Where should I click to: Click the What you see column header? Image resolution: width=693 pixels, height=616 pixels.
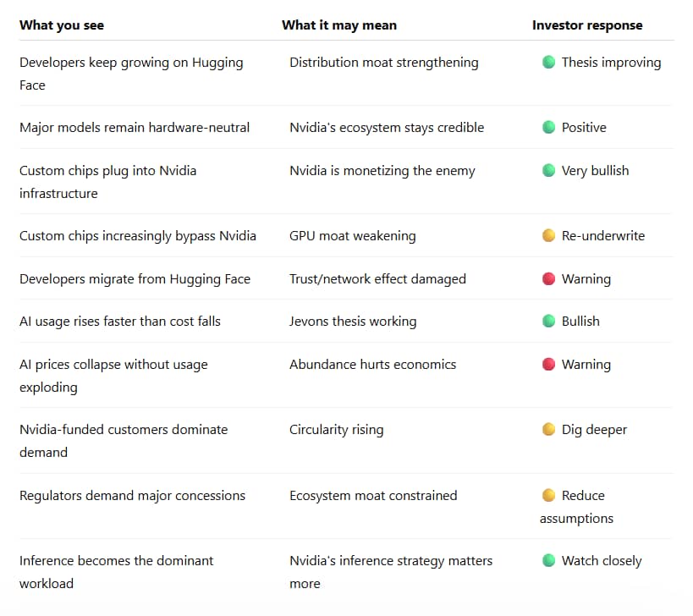62,25
